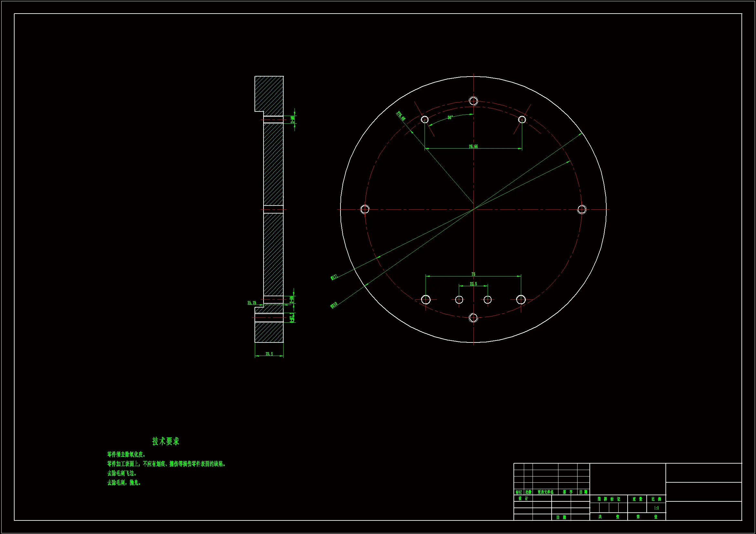Select the 30° angle dimension label
Screen dimensions: 756x534
[x=450, y=118]
